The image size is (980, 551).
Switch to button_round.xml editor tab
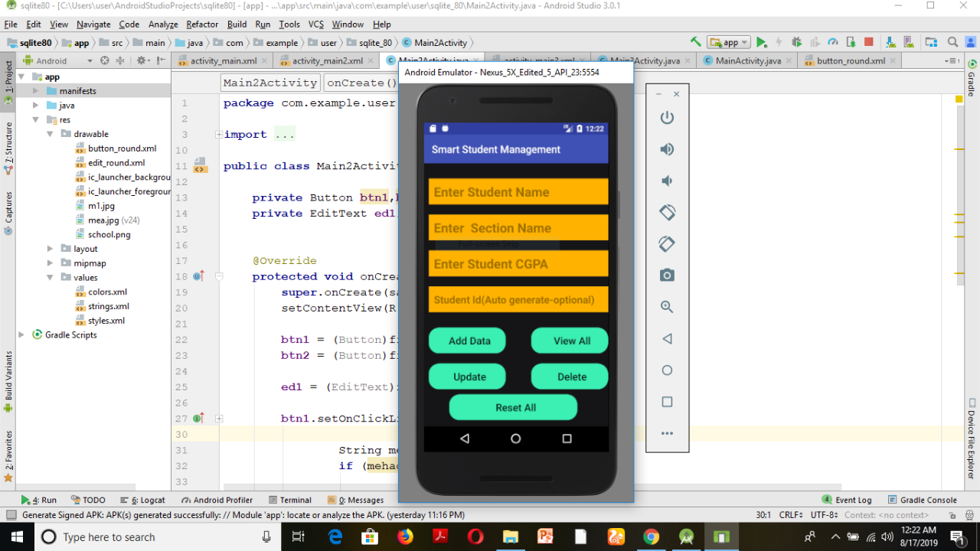[850, 61]
